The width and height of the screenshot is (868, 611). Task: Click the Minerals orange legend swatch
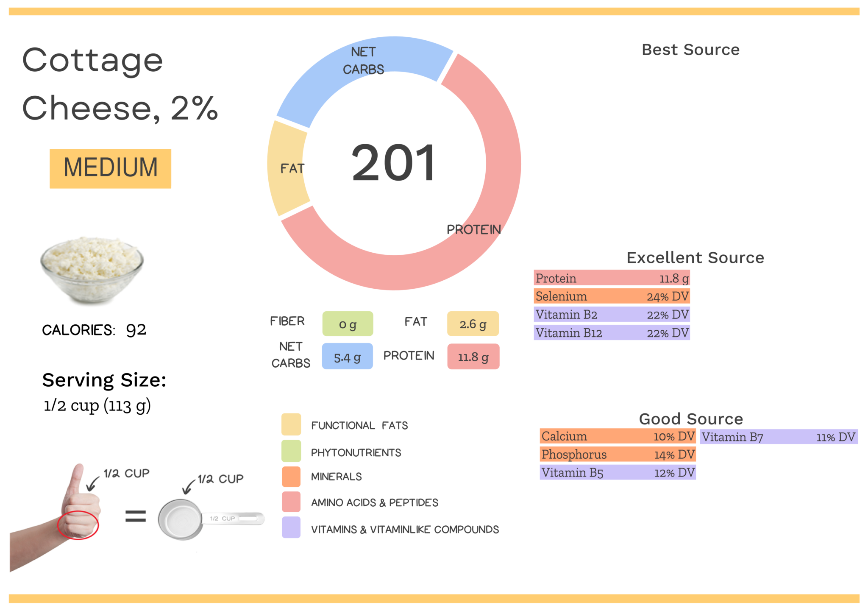tap(291, 477)
